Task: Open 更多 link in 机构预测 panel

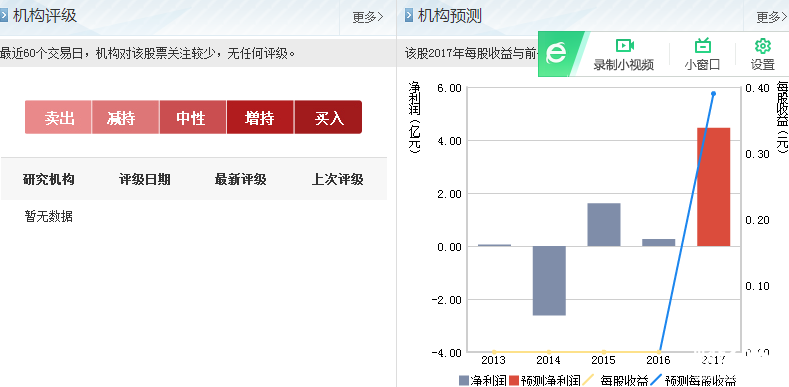Action: [x=772, y=17]
